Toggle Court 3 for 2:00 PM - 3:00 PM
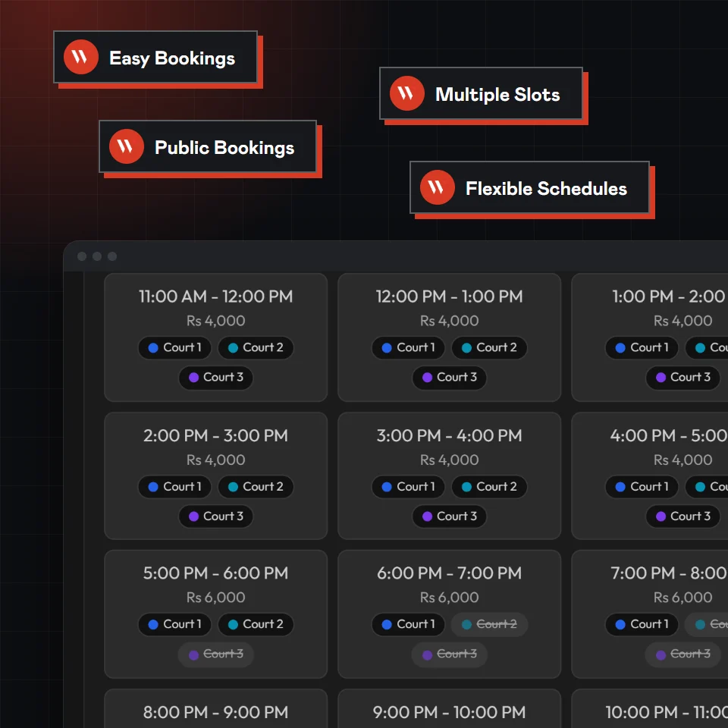The width and height of the screenshot is (728, 728). tap(216, 516)
